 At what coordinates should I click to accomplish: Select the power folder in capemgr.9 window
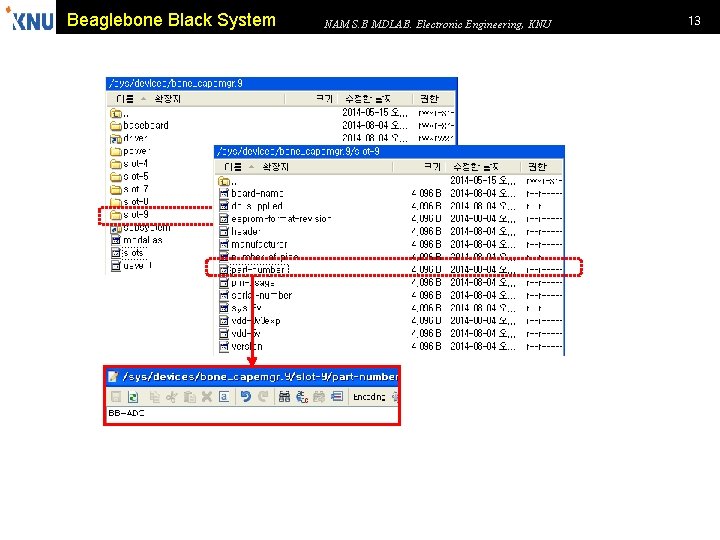click(x=130, y=151)
